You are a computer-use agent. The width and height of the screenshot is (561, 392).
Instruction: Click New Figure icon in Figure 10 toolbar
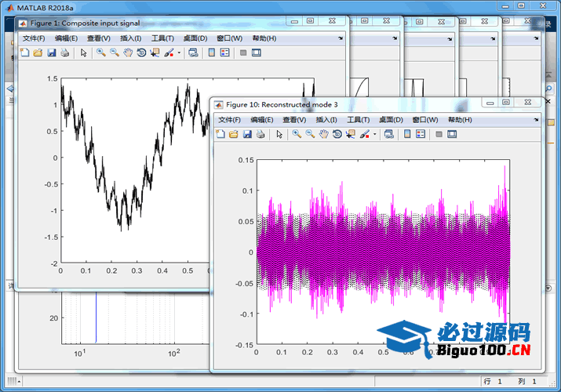pyautogui.click(x=220, y=134)
